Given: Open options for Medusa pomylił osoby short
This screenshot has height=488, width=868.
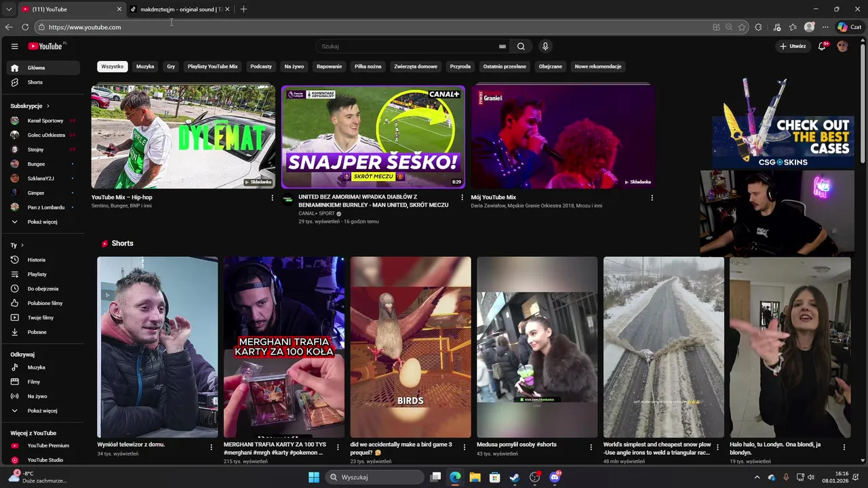Looking at the screenshot, I should click(591, 447).
